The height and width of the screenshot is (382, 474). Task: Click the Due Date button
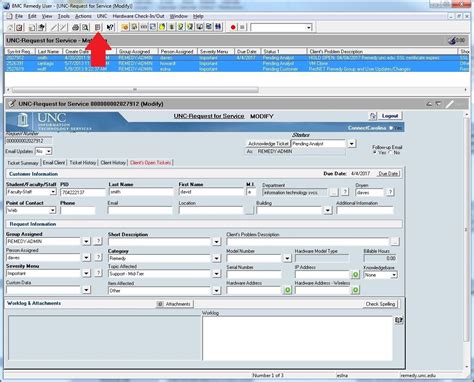pos(388,174)
